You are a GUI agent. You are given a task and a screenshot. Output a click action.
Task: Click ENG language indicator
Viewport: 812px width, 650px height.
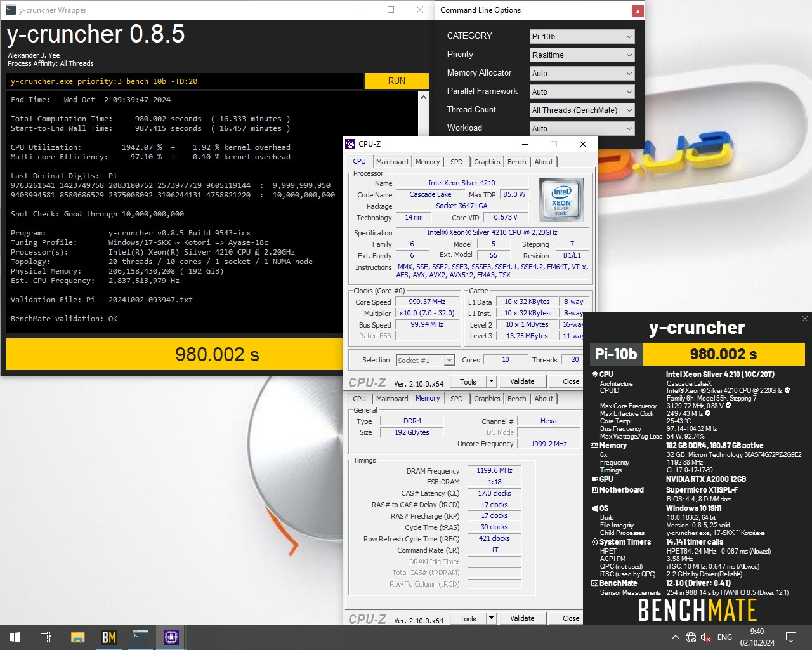tap(724, 637)
